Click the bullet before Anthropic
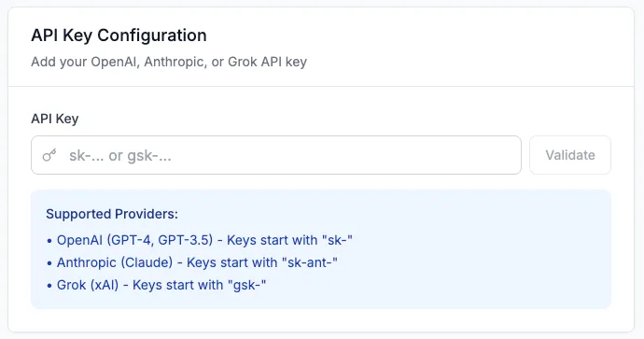The image size is (644, 339). tap(49, 263)
